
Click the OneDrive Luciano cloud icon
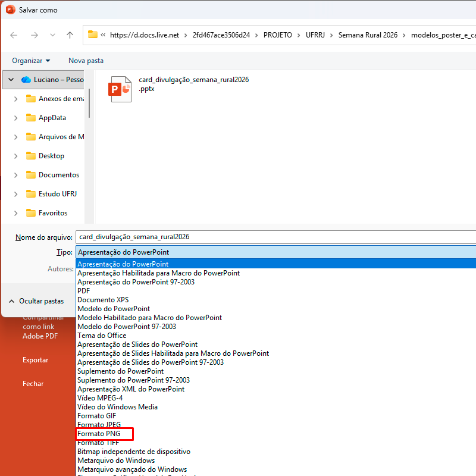click(x=26, y=80)
